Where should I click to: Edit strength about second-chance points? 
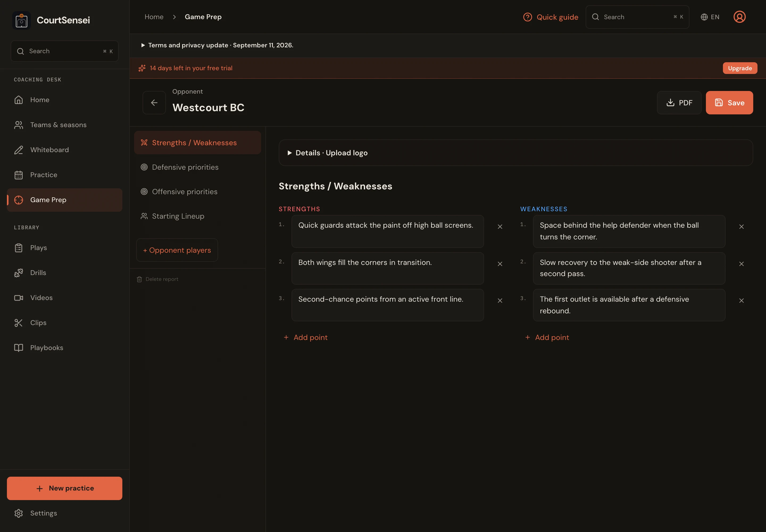coord(387,305)
